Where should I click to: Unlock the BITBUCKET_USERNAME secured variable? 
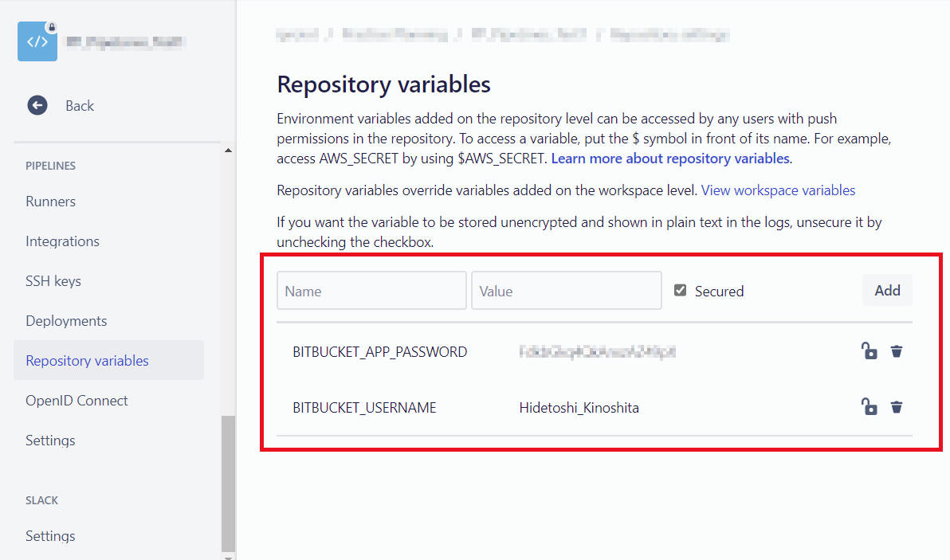(x=870, y=406)
